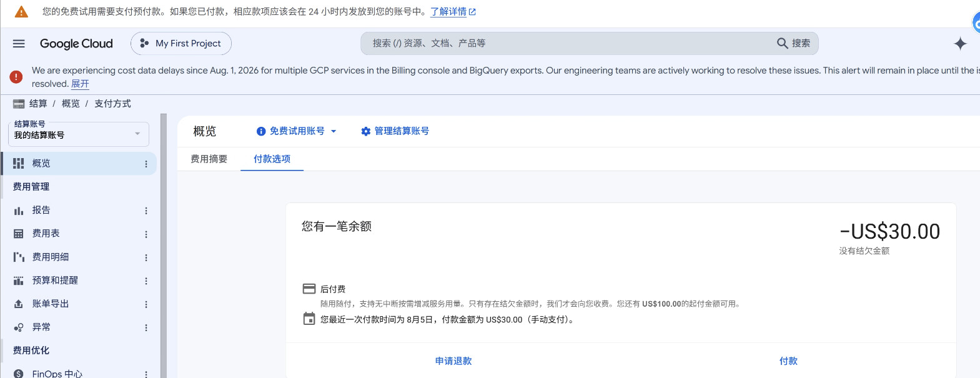This screenshot has width=980, height=378.
Task: Click the Gemini sparkle icon
Action: click(960, 44)
